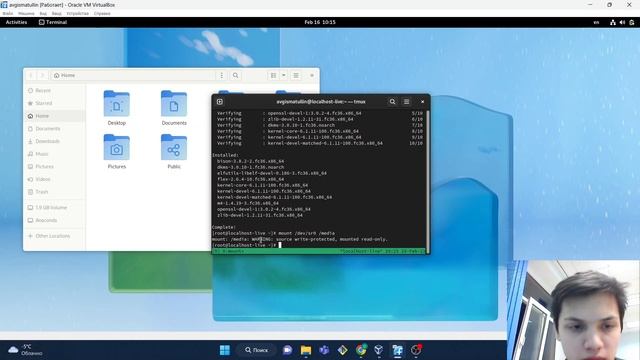Image resolution: width=640 pixels, height=360 pixels.
Task: Open the video chat app on taskbar
Action: point(287,350)
